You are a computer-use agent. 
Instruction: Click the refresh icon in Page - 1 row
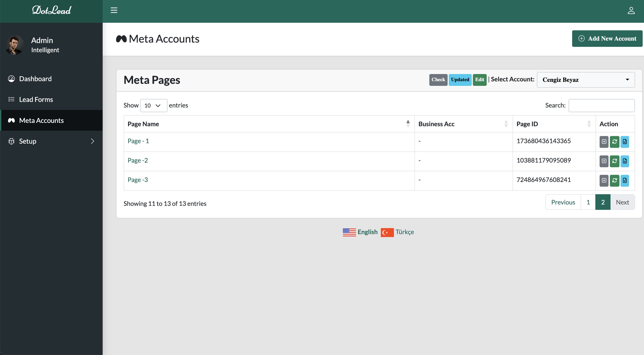coord(614,142)
